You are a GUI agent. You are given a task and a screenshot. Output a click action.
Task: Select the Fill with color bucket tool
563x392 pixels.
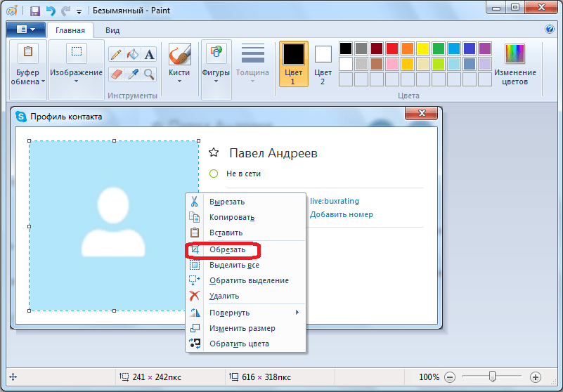pos(133,55)
